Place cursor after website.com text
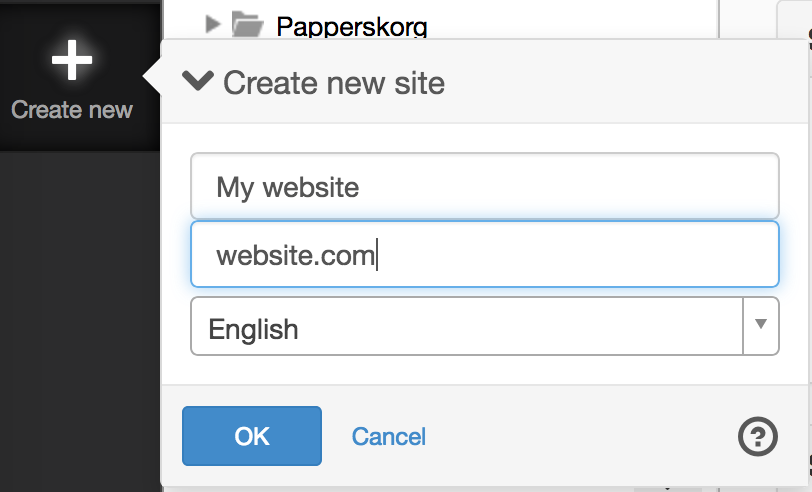This screenshot has width=812, height=492. tap(376, 255)
